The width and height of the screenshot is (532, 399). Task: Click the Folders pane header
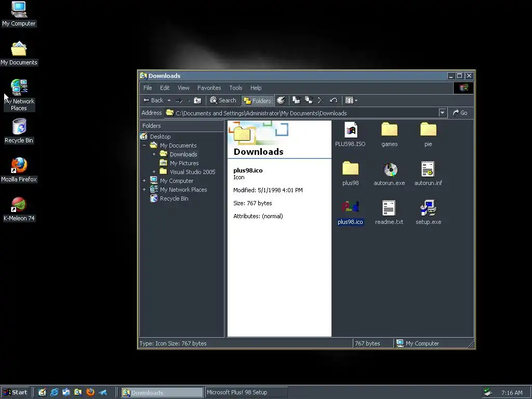pyautogui.click(x=181, y=126)
